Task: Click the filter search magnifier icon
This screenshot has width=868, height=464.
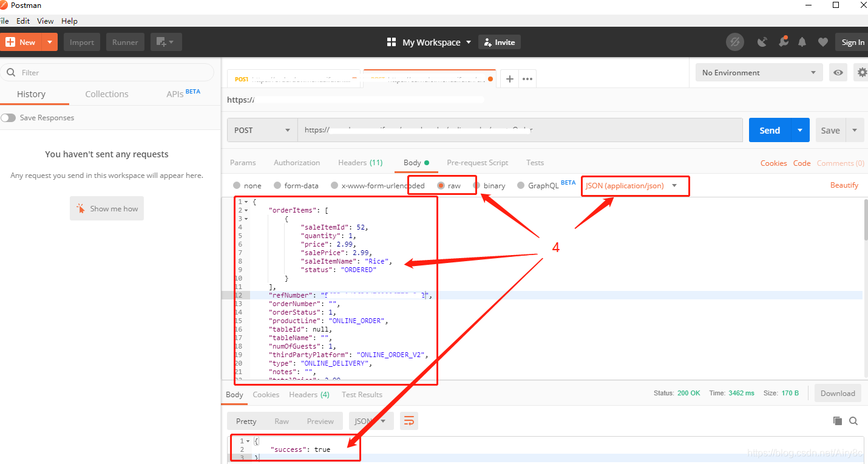Action: pos(11,72)
